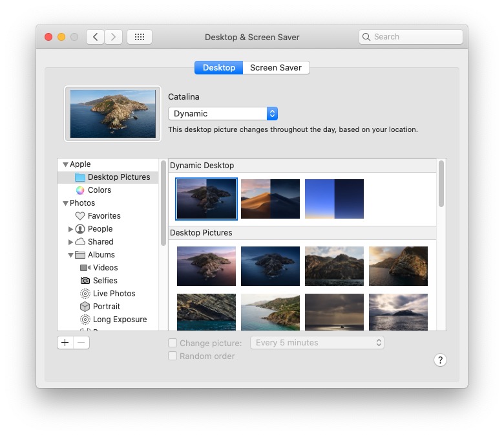
Task: Collapse the Photos section triangle
Action: click(65, 203)
